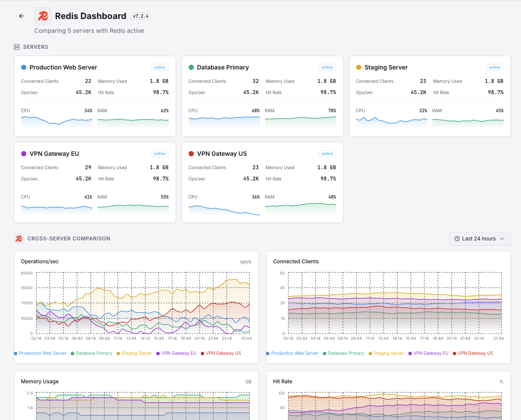The height and width of the screenshot is (420, 521).
Task: Click the online badge on VPN Gateway US
Action: pos(327,154)
